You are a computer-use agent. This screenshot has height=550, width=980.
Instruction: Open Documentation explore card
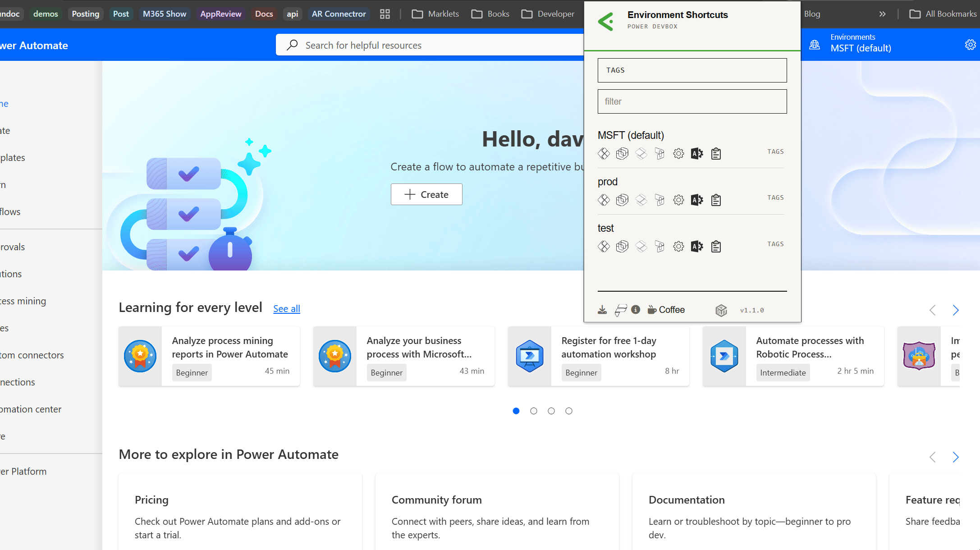pyautogui.click(x=754, y=512)
